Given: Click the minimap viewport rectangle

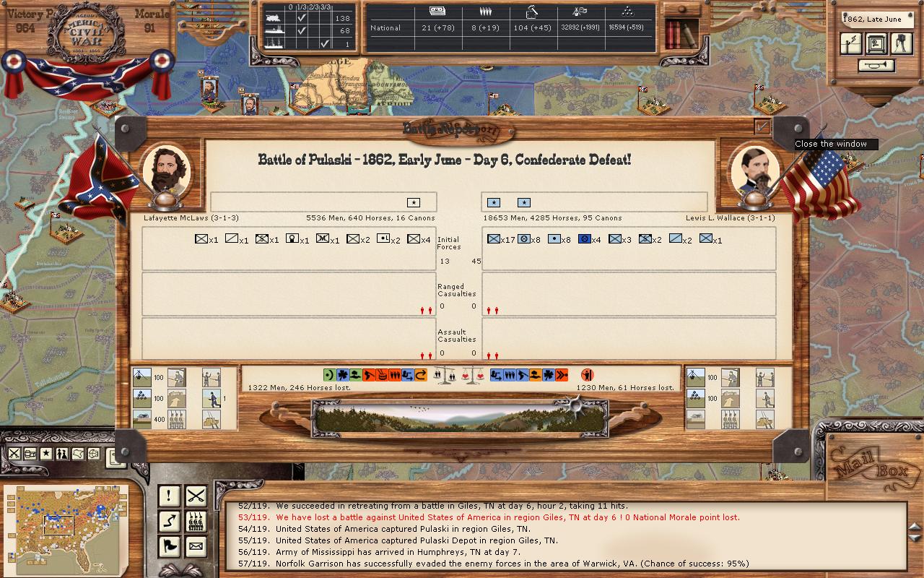Looking at the screenshot, I should pos(58,525).
